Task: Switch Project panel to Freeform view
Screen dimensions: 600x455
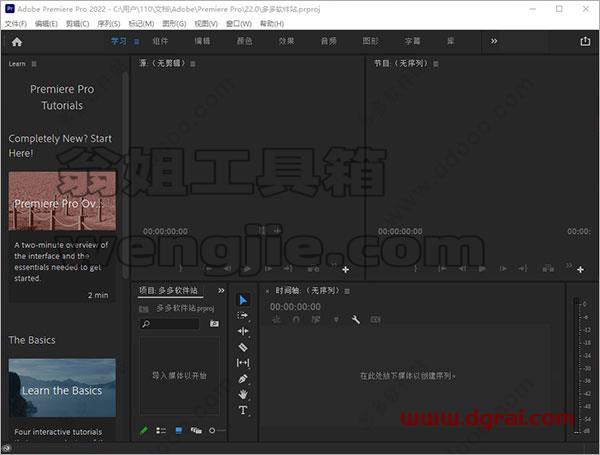Action: point(196,431)
